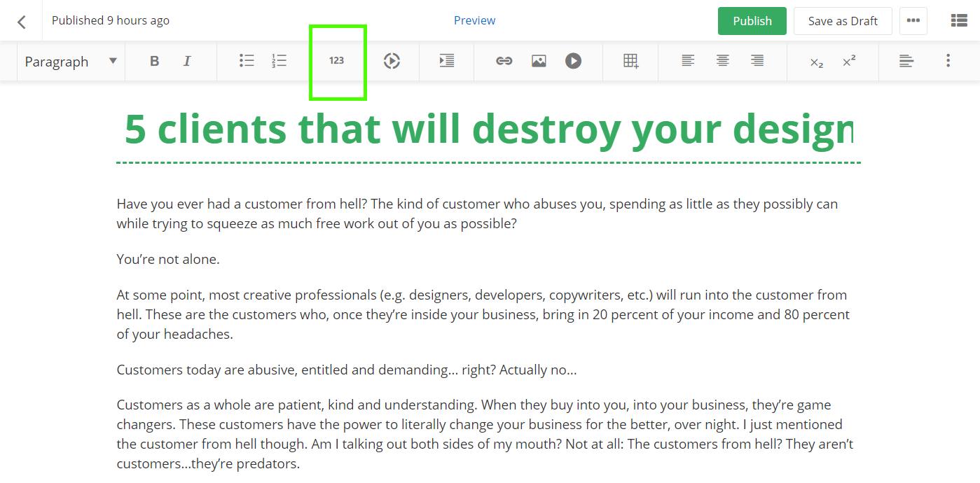Toggle subscript formatting

[x=816, y=62]
